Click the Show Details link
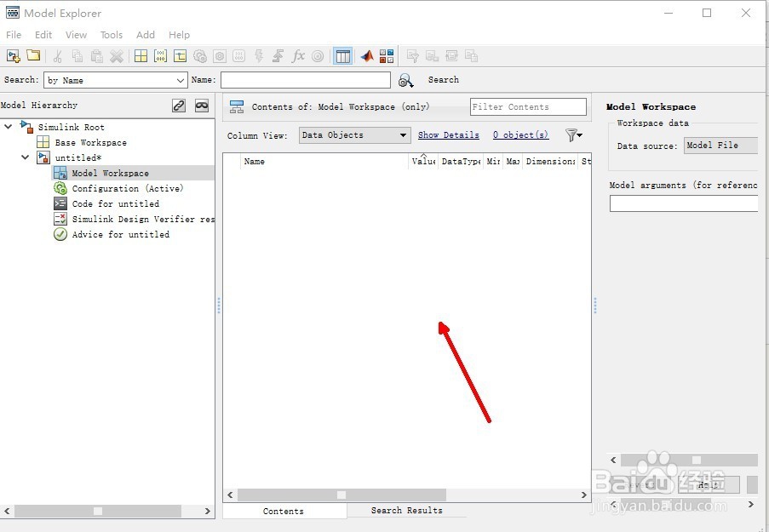 (449, 134)
